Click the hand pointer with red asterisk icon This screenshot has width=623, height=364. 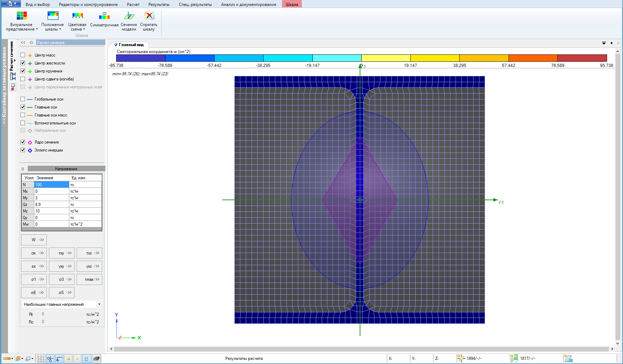click(13, 87)
